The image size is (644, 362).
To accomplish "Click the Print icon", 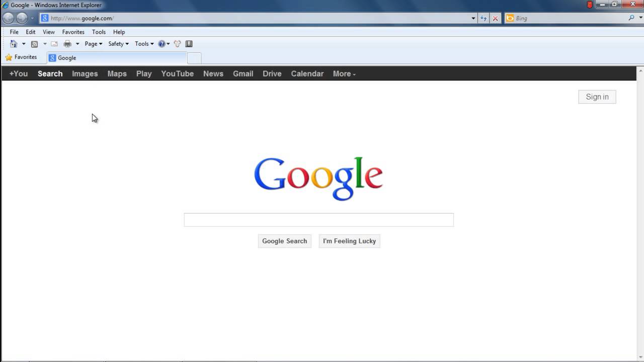I will click(67, 44).
